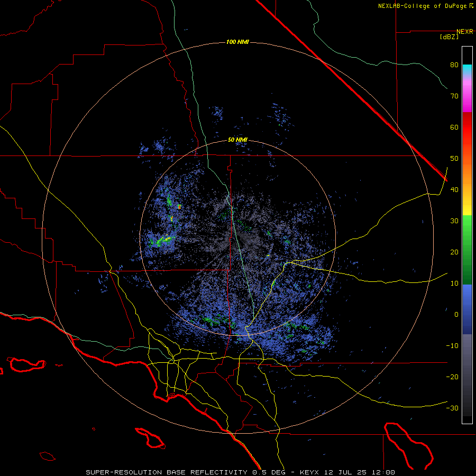The height and width of the screenshot is (476, 476).
Task: Click the -20 value on the dBZ scale
Action: pyautogui.click(x=452, y=377)
